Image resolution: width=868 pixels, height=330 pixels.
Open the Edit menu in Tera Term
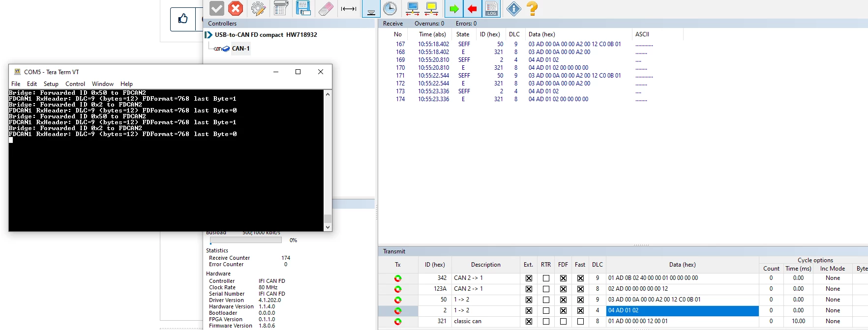[32, 84]
